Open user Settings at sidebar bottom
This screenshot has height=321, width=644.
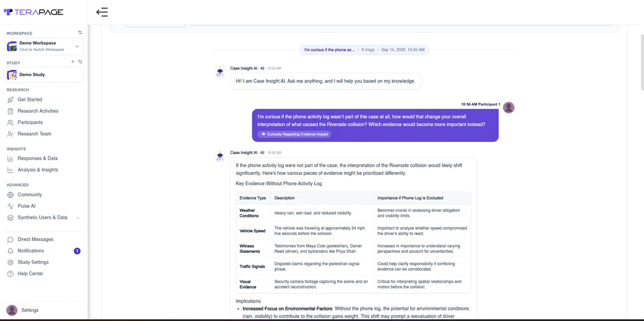[30, 310]
